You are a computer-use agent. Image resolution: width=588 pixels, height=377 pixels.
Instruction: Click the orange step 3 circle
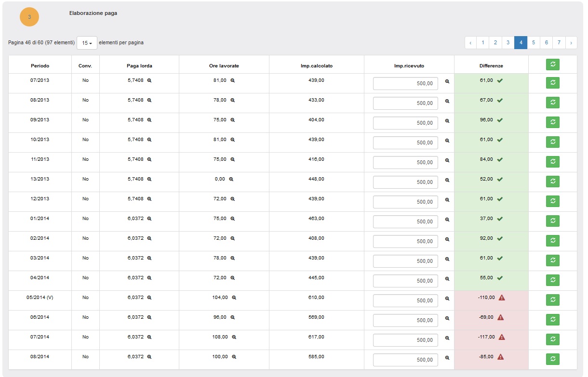(x=29, y=17)
